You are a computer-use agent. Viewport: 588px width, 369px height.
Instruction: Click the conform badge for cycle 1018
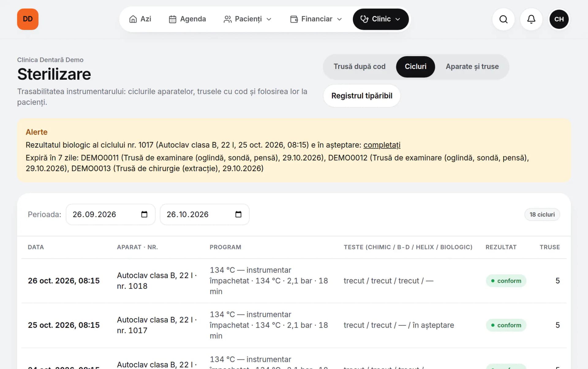tap(506, 281)
